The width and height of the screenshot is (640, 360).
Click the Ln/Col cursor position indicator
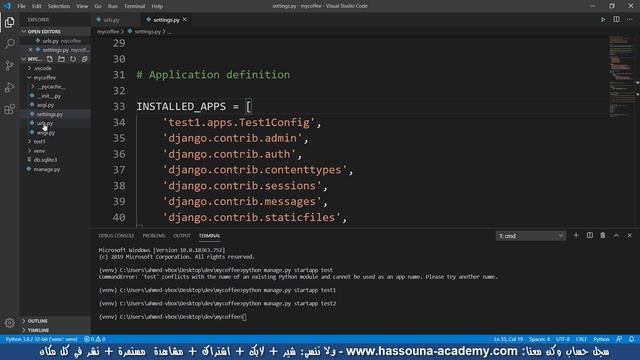click(508, 339)
